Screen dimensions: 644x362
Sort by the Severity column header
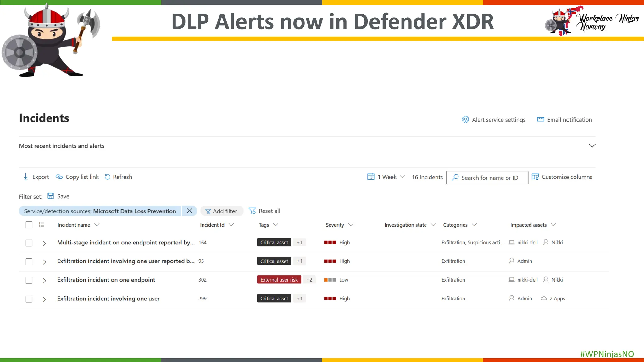[335, 225]
